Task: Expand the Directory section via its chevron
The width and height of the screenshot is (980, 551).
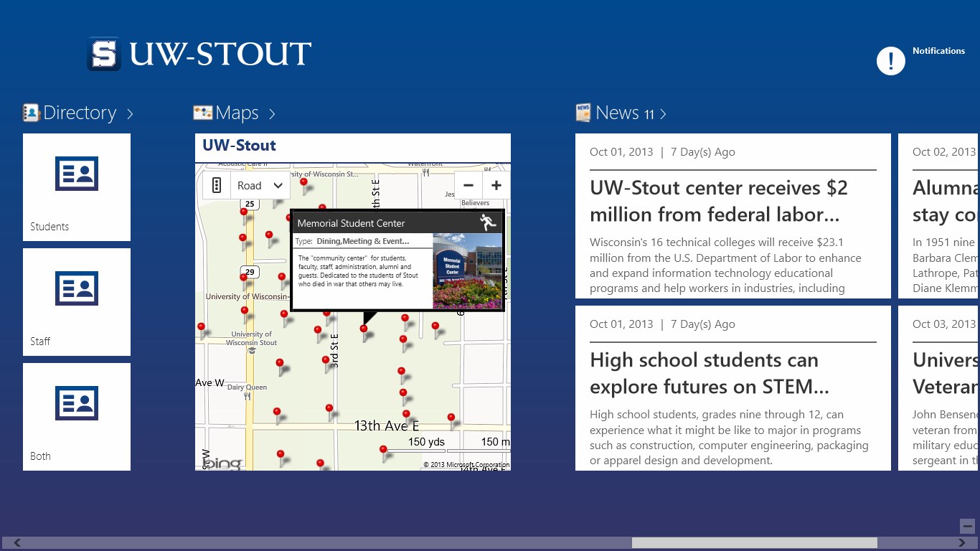Action: coord(130,113)
